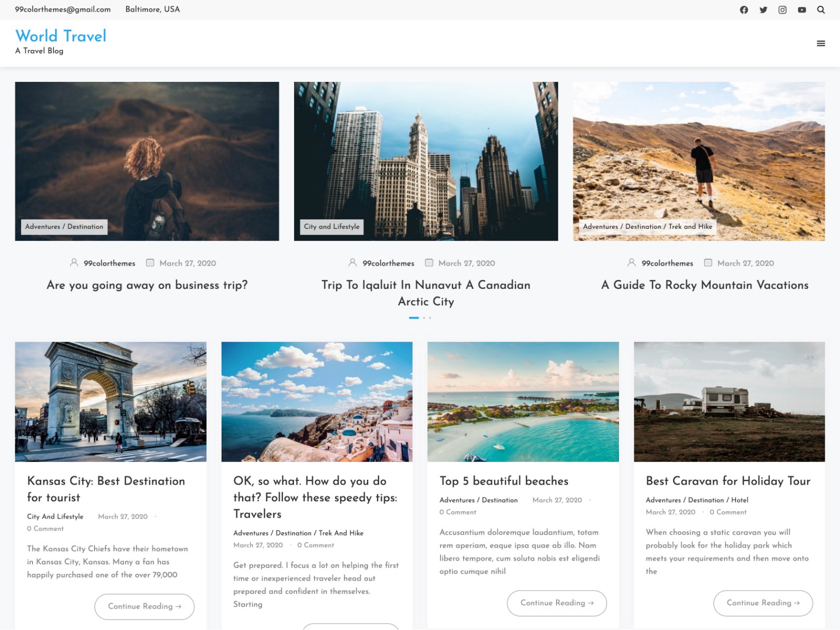Screen dimensions: 840x630
Task: Open the Twitter social icon link
Action: 763,10
